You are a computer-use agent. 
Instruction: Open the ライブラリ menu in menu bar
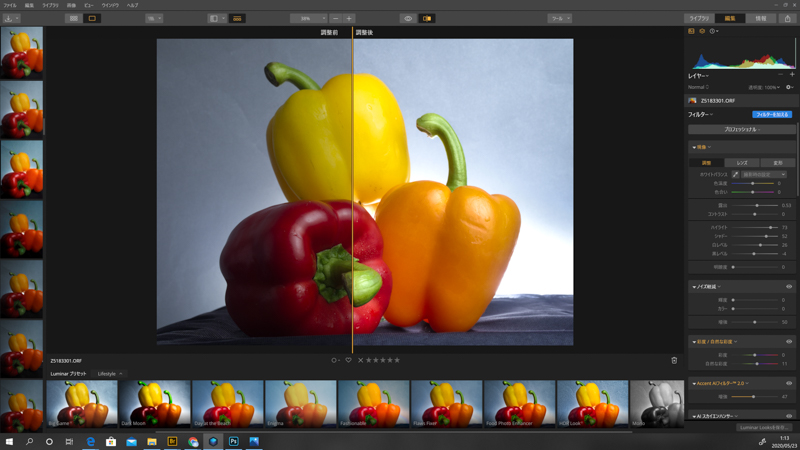(51, 5)
